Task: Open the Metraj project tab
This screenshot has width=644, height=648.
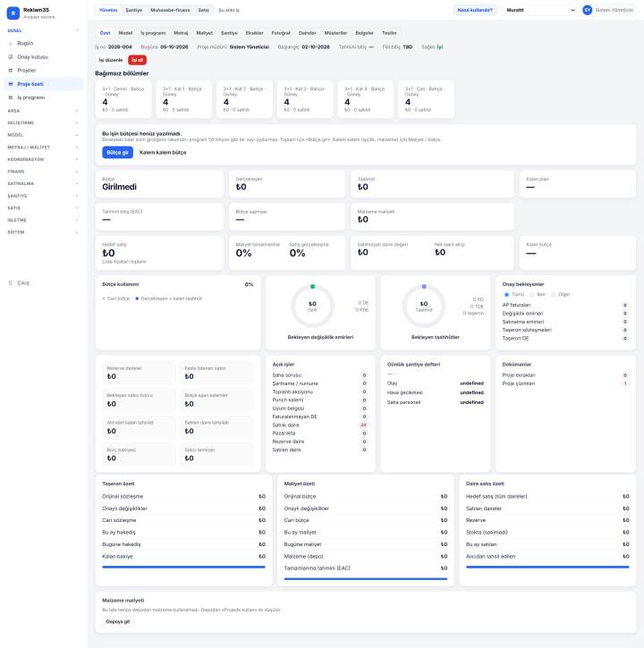Action: pyautogui.click(x=181, y=33)
